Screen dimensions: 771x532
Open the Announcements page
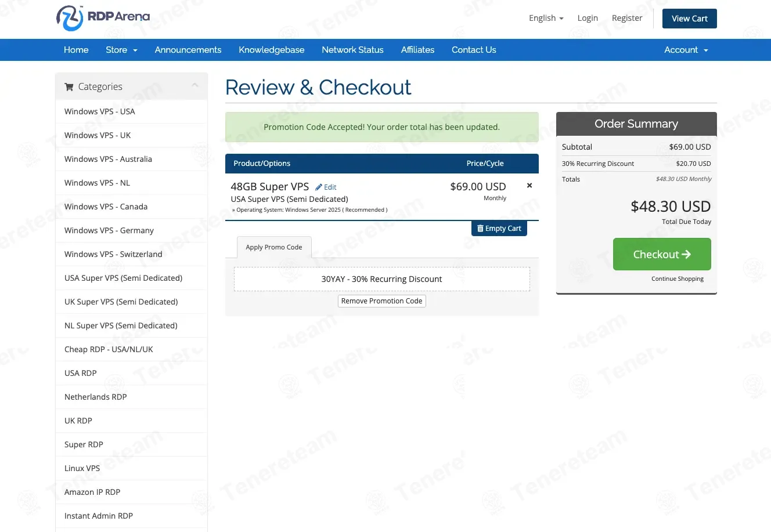188,50
